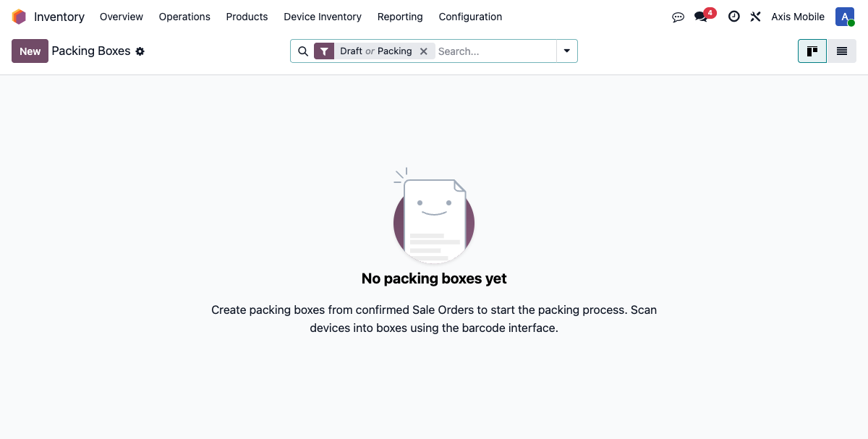Image resolution: width=868 pixels, height=439 pixels.
Task: Switch to kanban view
Action: coord(812,51)
